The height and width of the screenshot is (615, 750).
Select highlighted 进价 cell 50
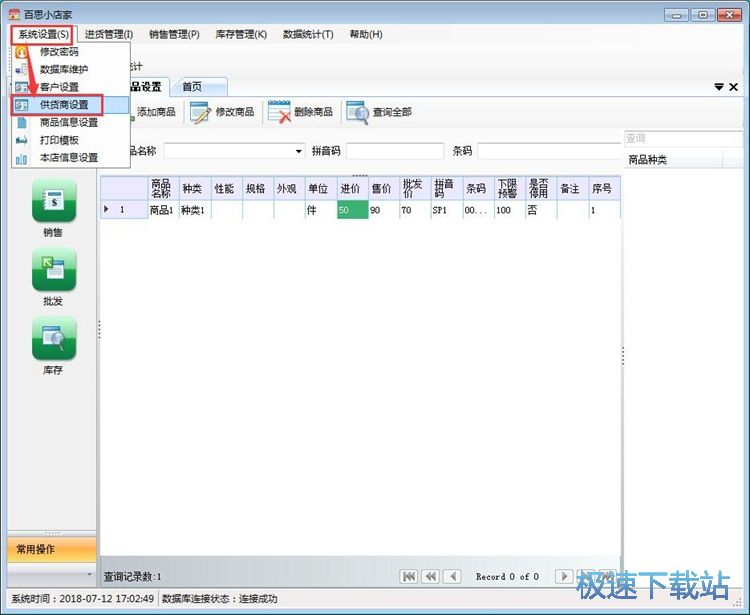point(352,210)
